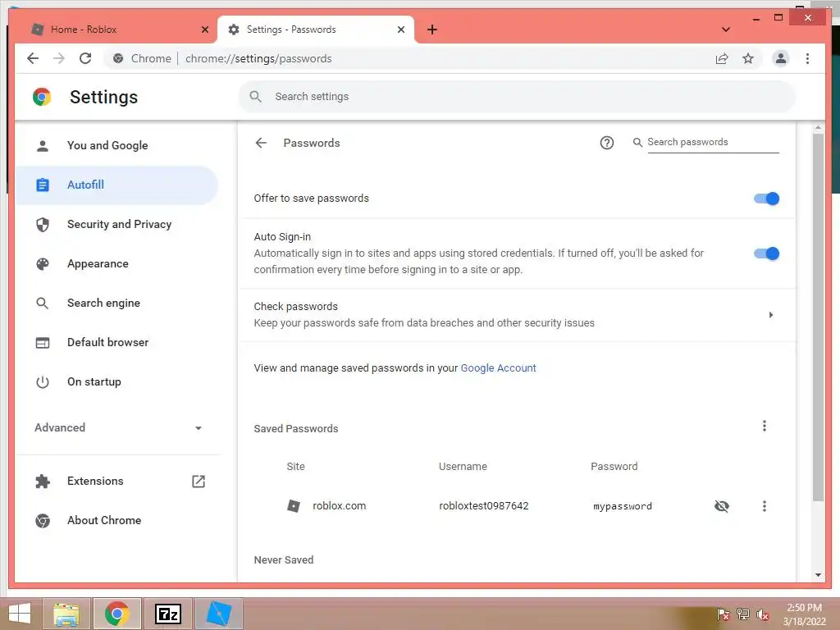Click the Appearance palette icon

43,263
